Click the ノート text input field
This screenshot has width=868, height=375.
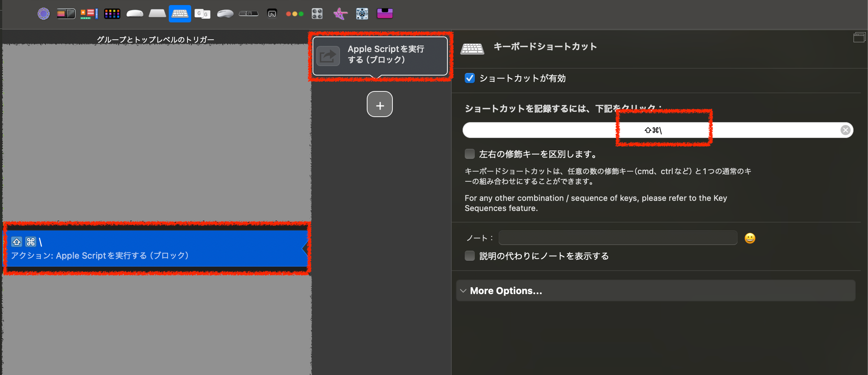pos(618,238)
